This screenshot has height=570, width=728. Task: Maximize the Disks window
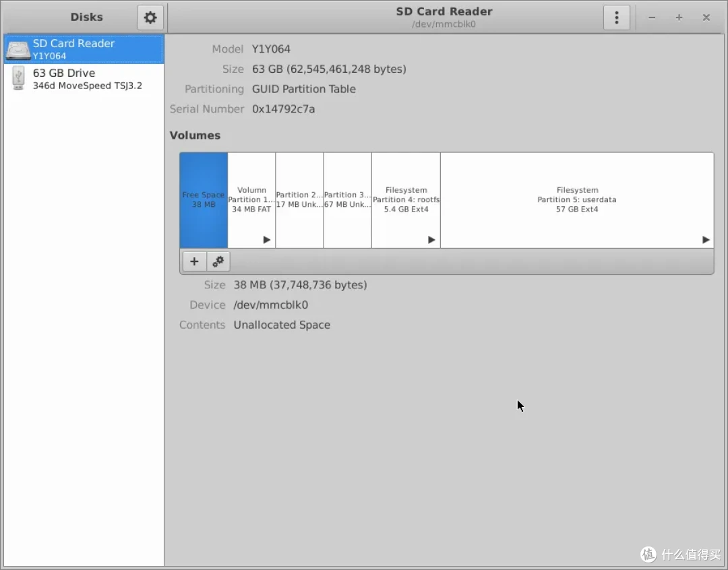679,18
